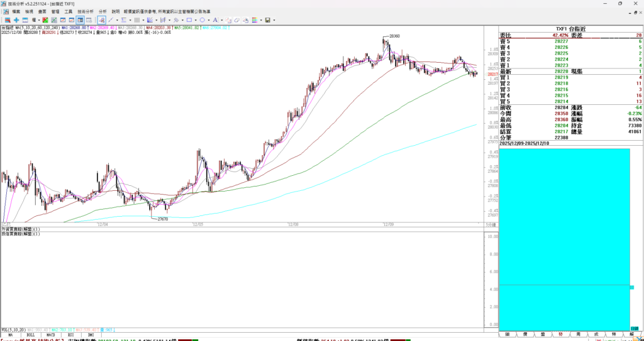Open the 技術分析 menu

pyautogui.click(x=85, y=11)
